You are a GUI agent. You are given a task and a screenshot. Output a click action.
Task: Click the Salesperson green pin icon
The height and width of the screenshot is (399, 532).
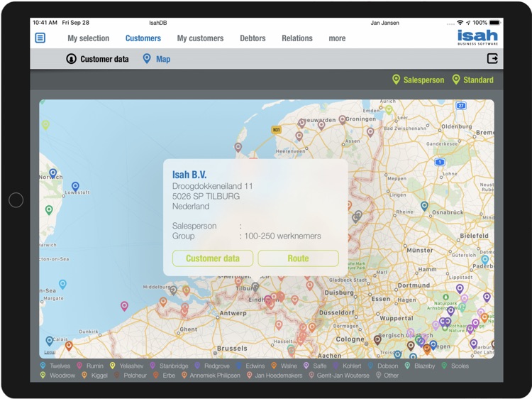[396, 80]
